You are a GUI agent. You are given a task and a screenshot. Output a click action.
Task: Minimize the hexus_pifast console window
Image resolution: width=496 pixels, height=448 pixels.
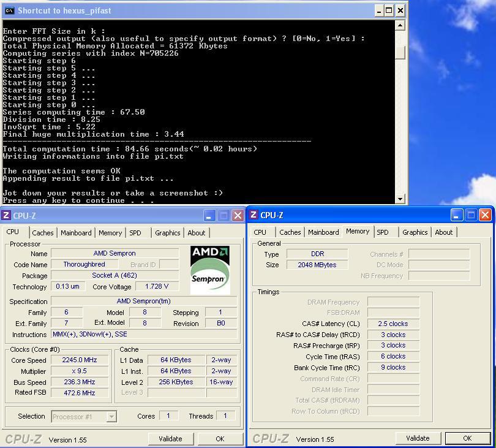pyautogui.click(x=379, y=11)
